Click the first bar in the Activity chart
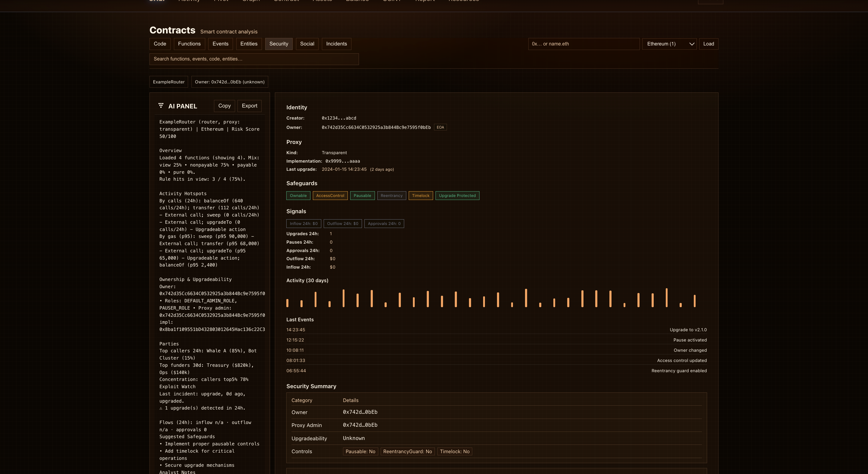Viewport: 868px width, 474px height. click(x=288, y=303)
